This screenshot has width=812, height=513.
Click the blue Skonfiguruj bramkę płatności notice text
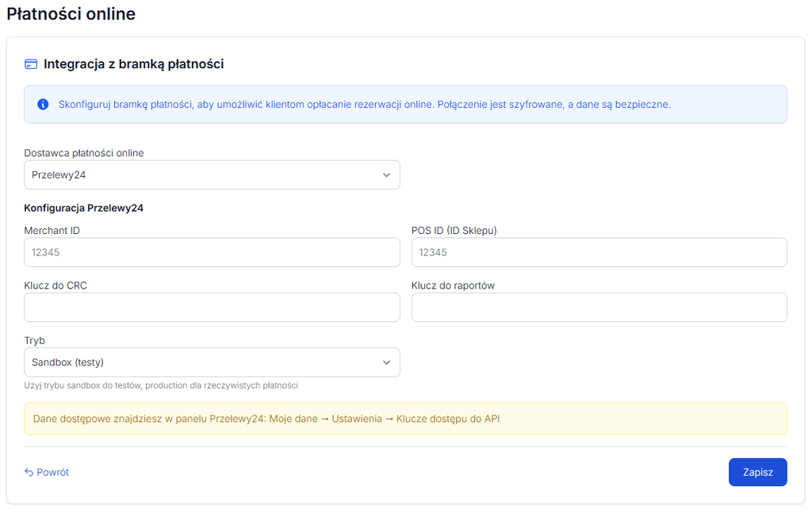coord(365,105)
